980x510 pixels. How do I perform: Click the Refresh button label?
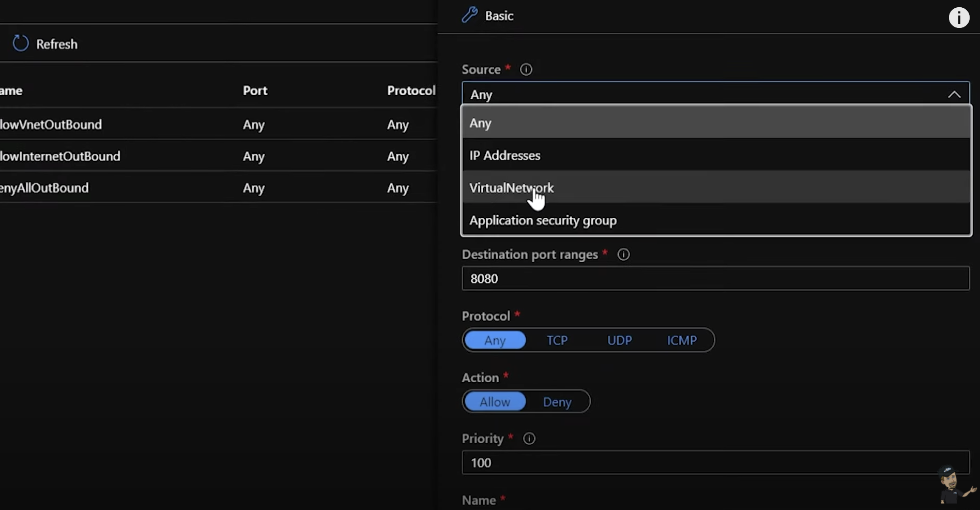click(x=57, y=44)
